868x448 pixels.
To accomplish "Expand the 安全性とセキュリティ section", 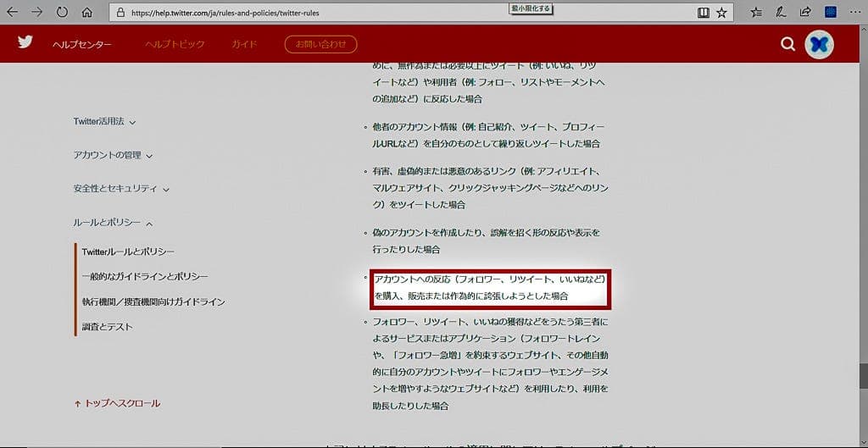I will click(x=121, y=189).
